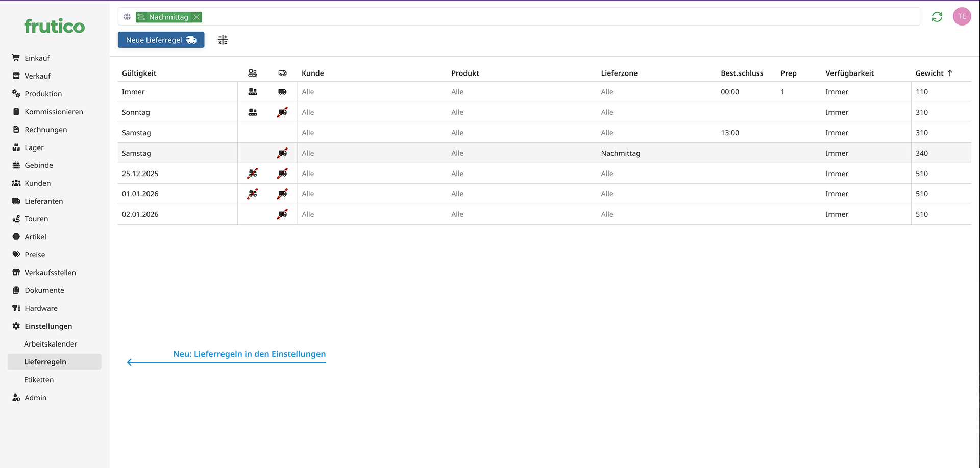Image resolution: width=980 pixels, height=468 pixels.
Task: Click crossed-out pickup icon in 25.12.2025 row
Action: (x=253, y=174)
